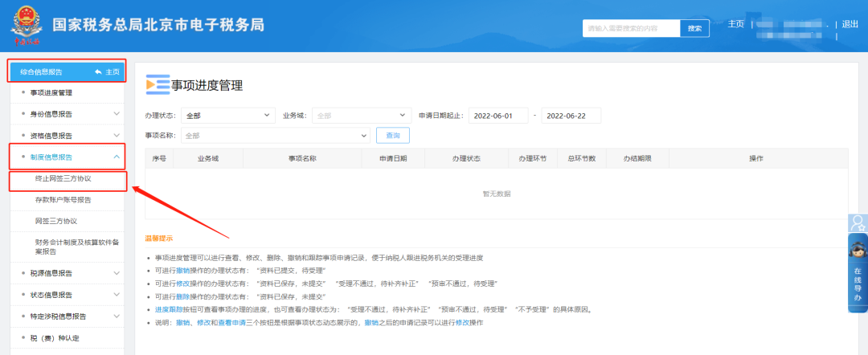Click the 特定涉税信息报告 sidebar label
Image resolution: width=868 pixels, height=355 pixels.
[58, 316]
